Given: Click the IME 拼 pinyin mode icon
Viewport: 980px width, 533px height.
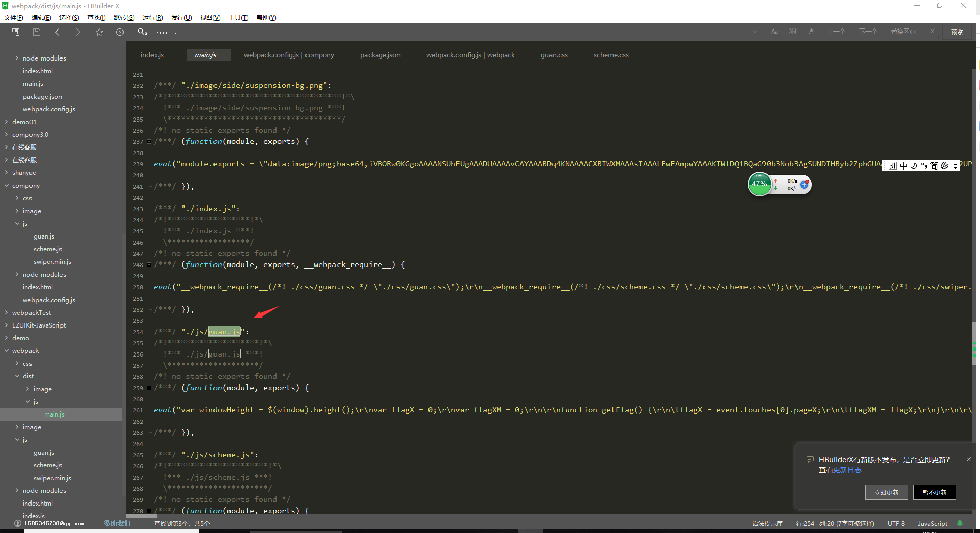Looking at the screenshot, I should pos(893,166).
